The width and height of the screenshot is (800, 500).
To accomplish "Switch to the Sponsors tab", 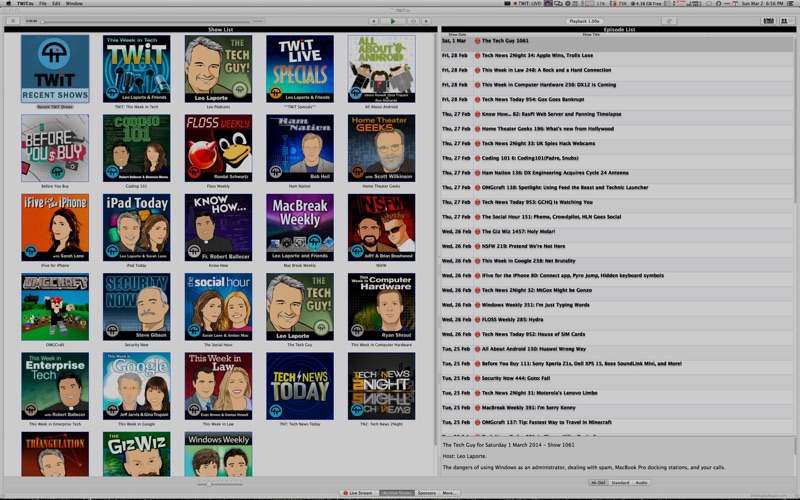I will tap(427, 493).
